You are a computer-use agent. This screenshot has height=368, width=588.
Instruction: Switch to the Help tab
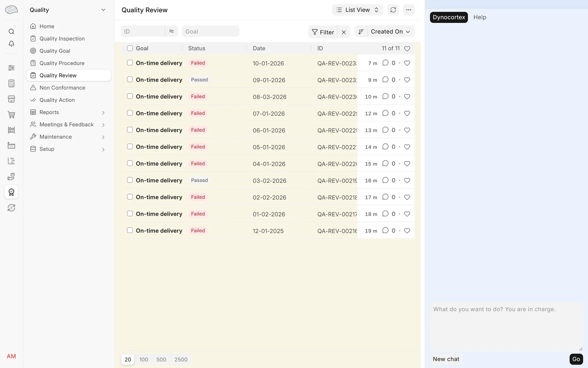(x=480, y=17)
